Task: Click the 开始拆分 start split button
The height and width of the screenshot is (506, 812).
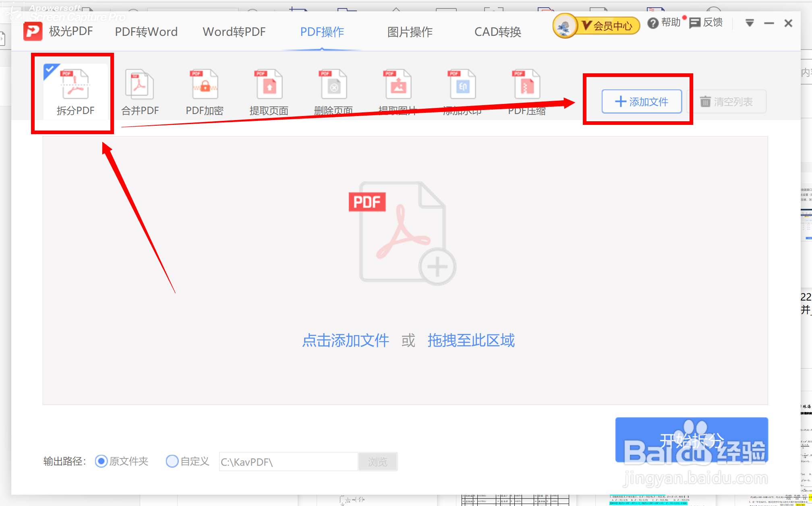Action: coord(692,440)
